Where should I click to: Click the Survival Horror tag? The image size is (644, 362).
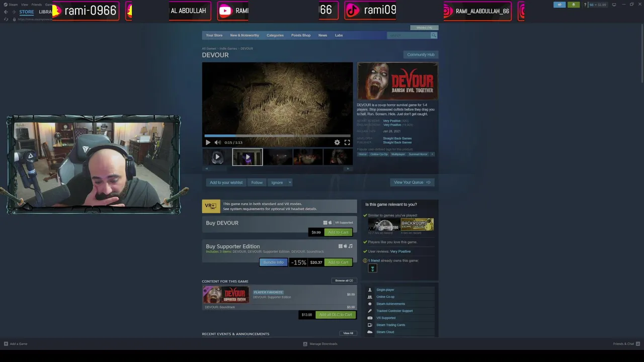click(418, 154)
